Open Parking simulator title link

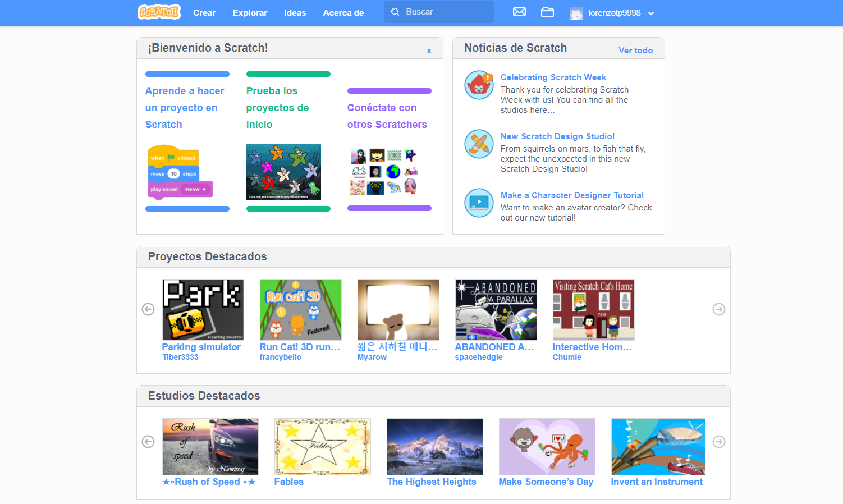point(201,347)
